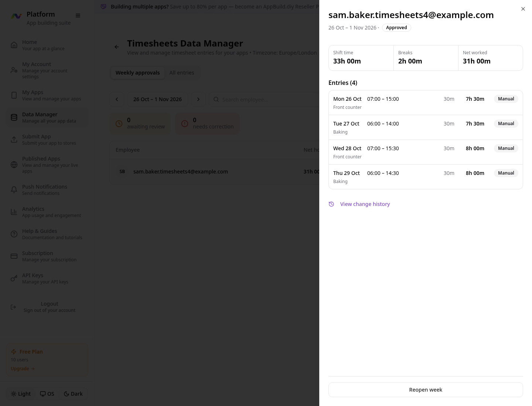Go to previous week with left chevron
This screenshot has width=532, height=406.
click(117, 99)
